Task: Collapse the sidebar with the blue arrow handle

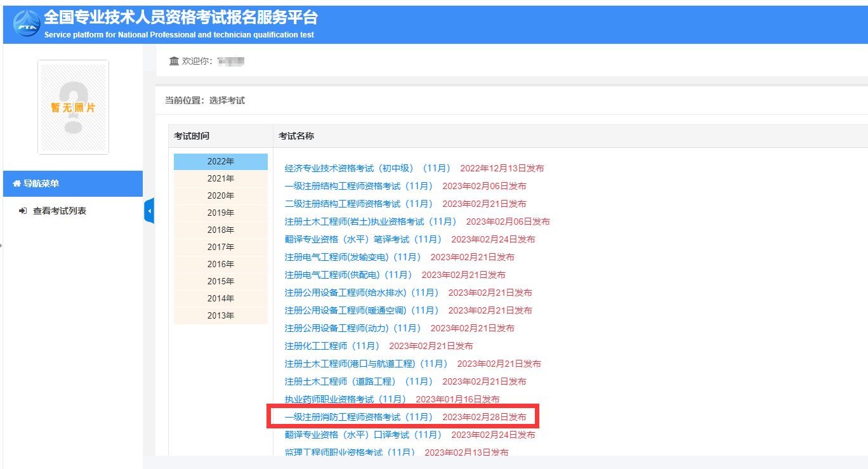Action: coord(149,211)
